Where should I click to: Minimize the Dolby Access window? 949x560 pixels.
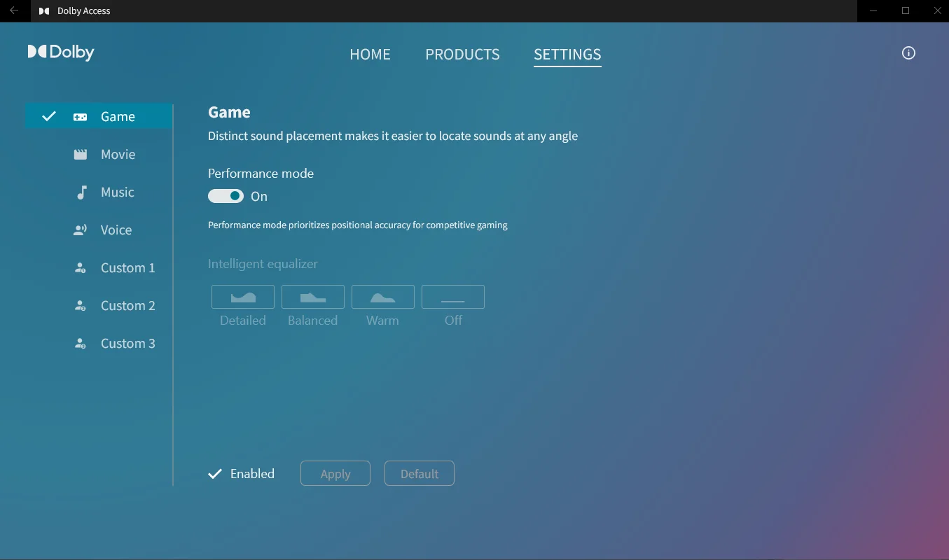873,10
